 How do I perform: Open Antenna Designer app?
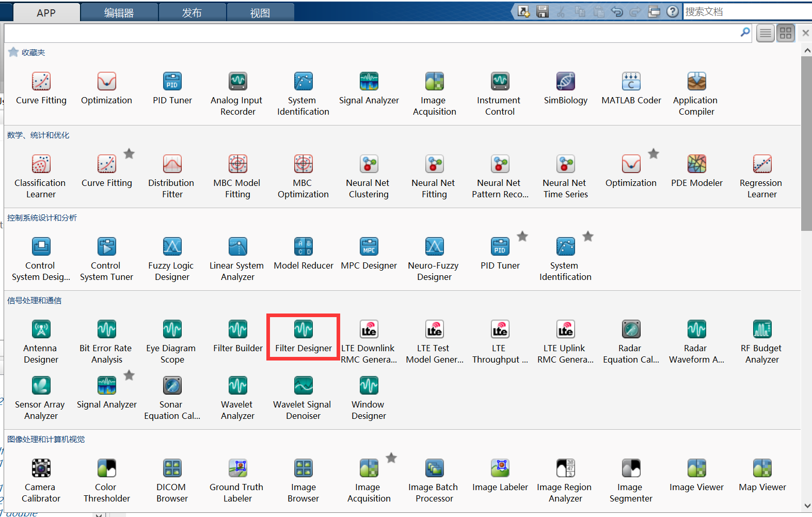point(41,342)
